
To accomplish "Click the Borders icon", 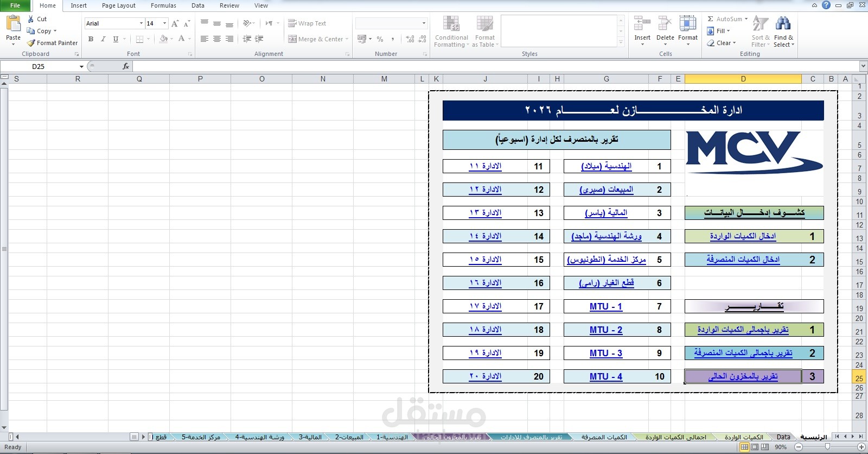I will [139, 39].
